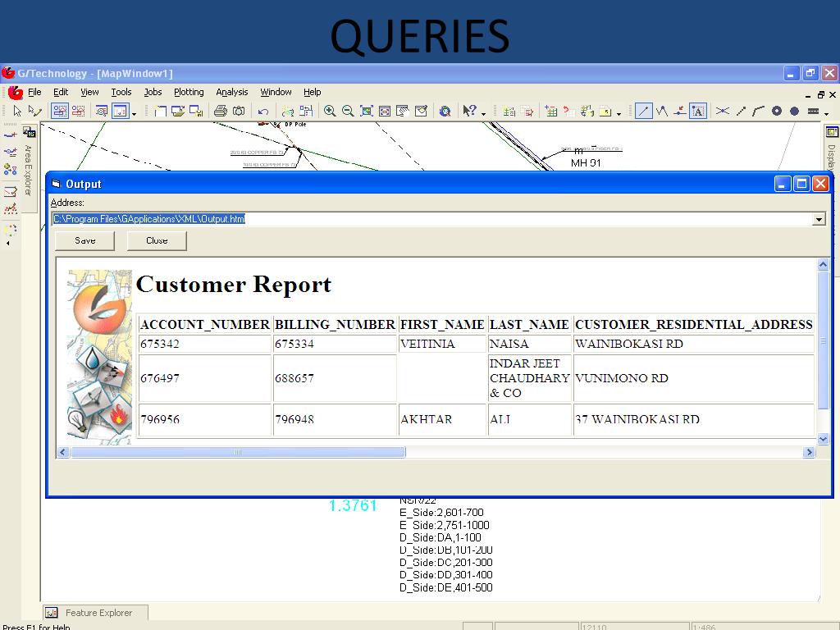This screenshot has width=840, height=630.
Task: Click the INDAR JEET CHAUDHARY & CO cell
Action: click(x=530, y=378)
